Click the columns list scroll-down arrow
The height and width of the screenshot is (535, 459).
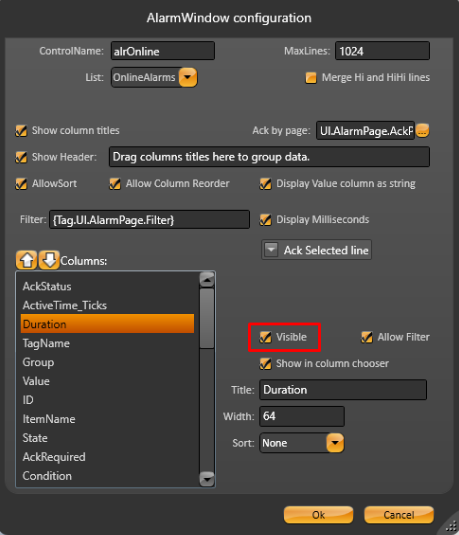207,479
